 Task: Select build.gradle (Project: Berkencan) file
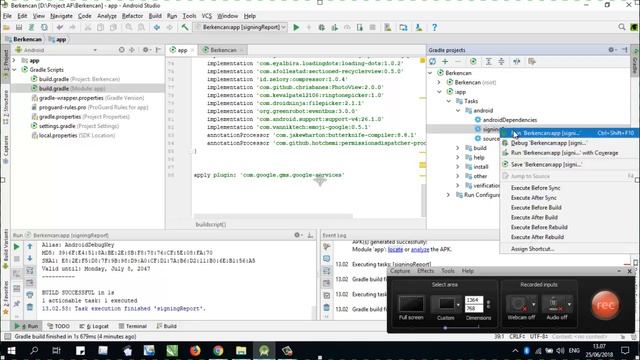coord(79,79)
